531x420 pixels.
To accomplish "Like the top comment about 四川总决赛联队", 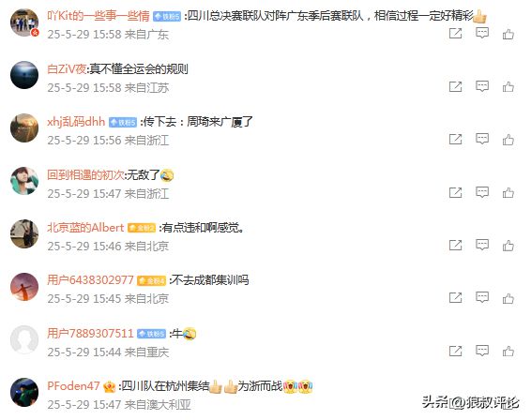I will pyautogui.click(x=508, y=34).
